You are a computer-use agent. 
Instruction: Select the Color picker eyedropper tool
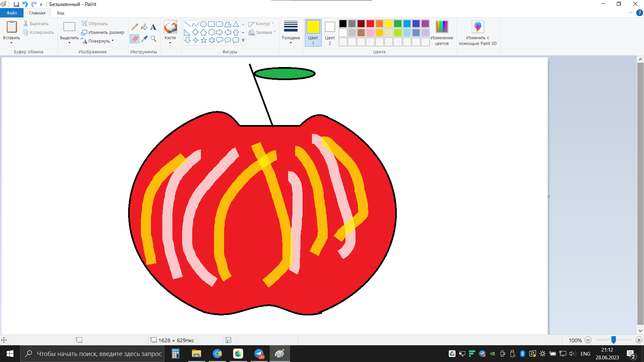point(144,39)
